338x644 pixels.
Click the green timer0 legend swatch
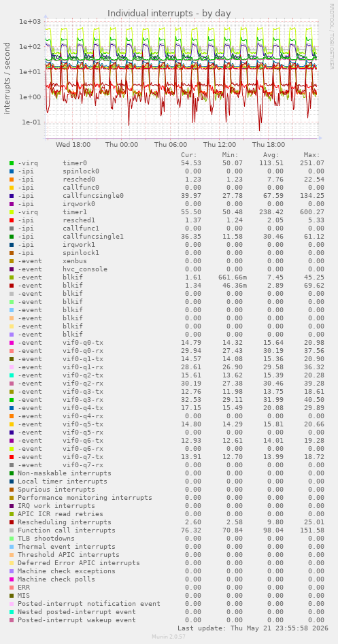(12, 163)
